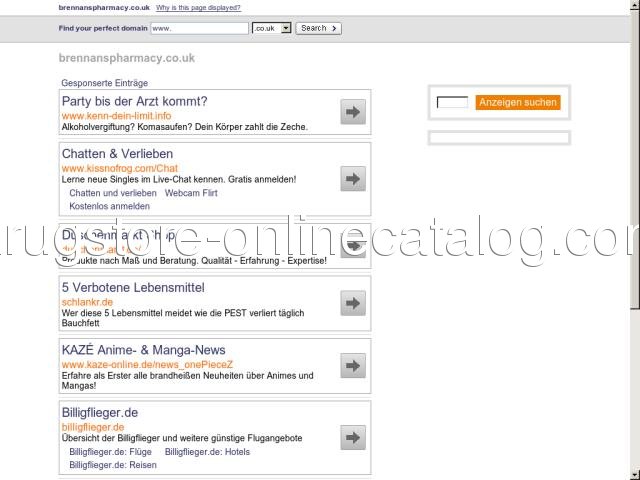Open 'Billigflieger.de: Hotels' sublink

click(207, 452)
